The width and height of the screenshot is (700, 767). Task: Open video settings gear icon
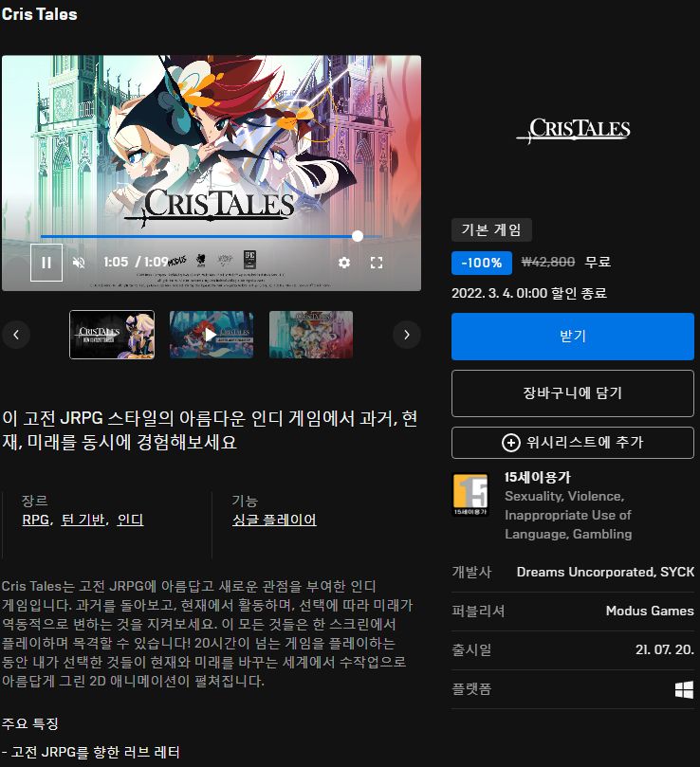[344, 263]
